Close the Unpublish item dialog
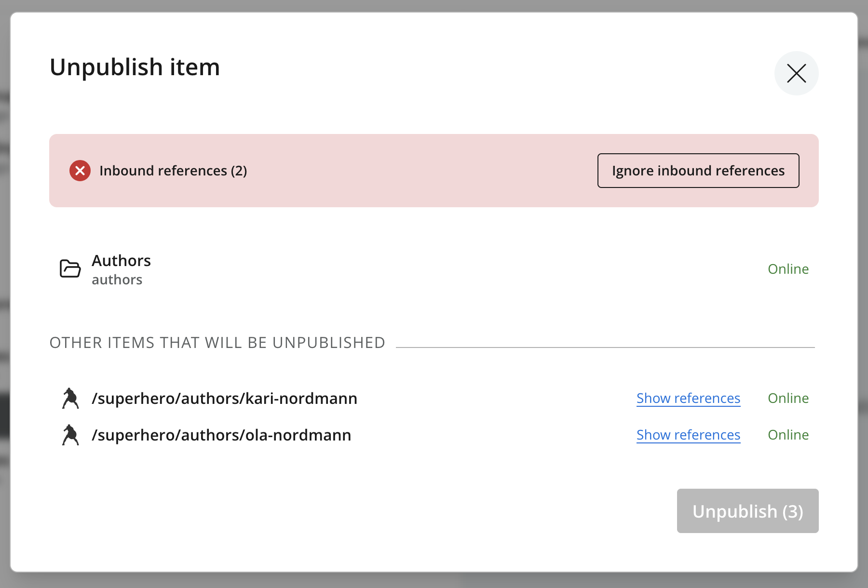868x588 pixels. [x=796, y=73]
